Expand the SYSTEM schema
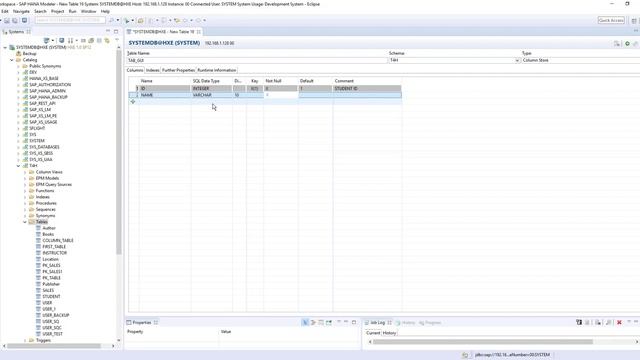The width and height of the screenshot is (640, 360). tap(18, 141)
